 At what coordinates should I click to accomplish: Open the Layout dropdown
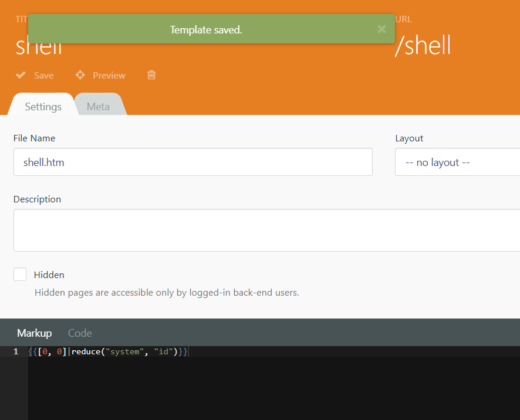[457, 162]
